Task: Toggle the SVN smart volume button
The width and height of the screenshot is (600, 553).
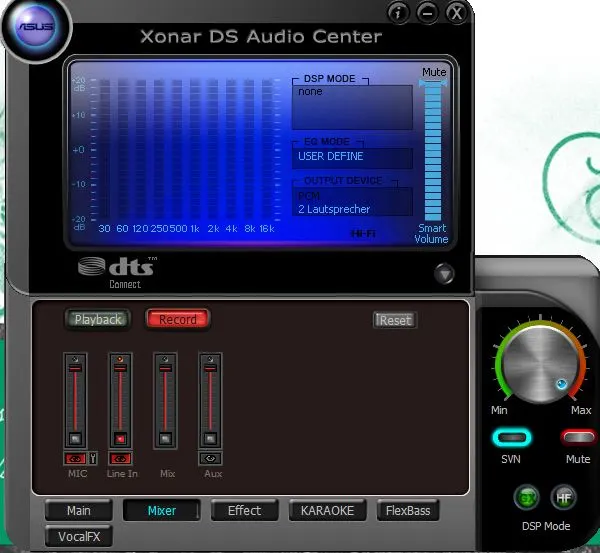Action: [x=511, y=437]
